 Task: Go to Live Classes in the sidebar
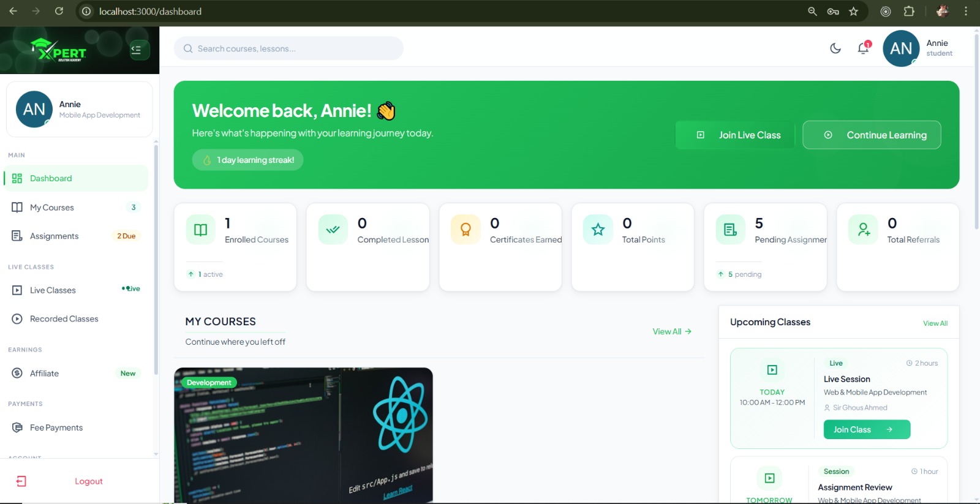(x=76, y=290)
